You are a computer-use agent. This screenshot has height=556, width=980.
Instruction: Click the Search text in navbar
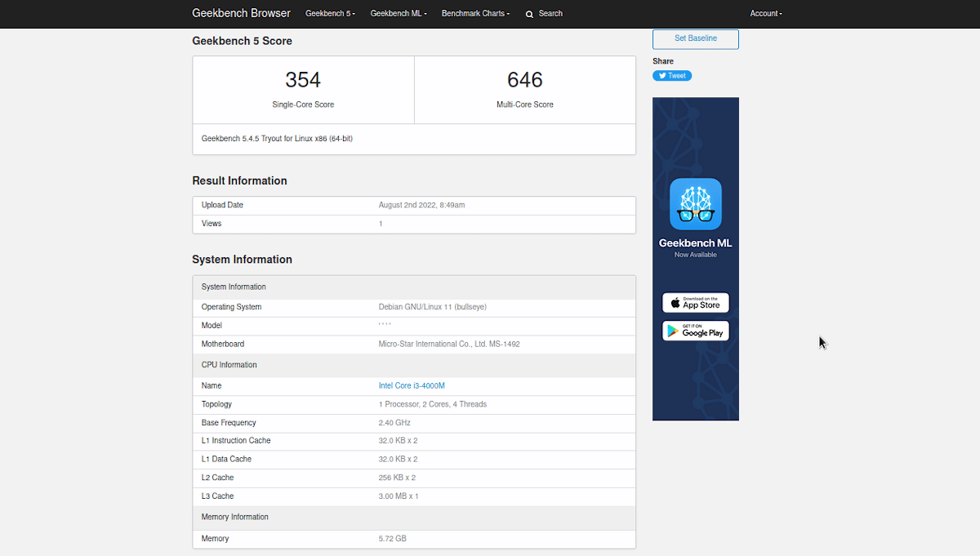click(x=550, y=14)
